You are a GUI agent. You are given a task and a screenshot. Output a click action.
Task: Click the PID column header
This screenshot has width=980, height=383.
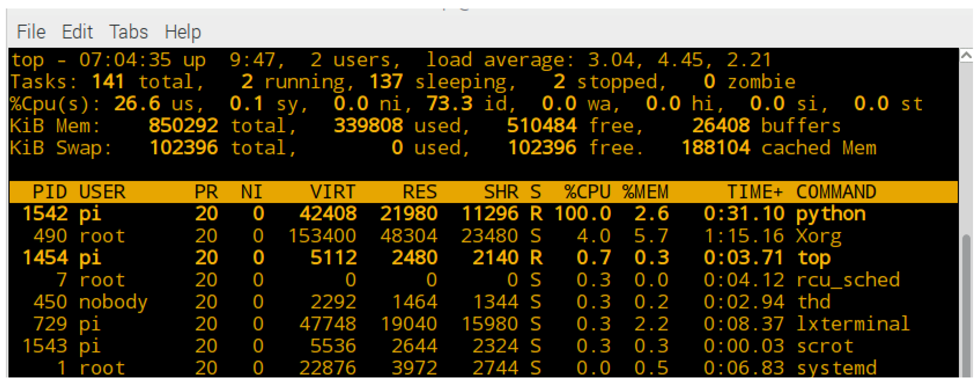[50, 192]
